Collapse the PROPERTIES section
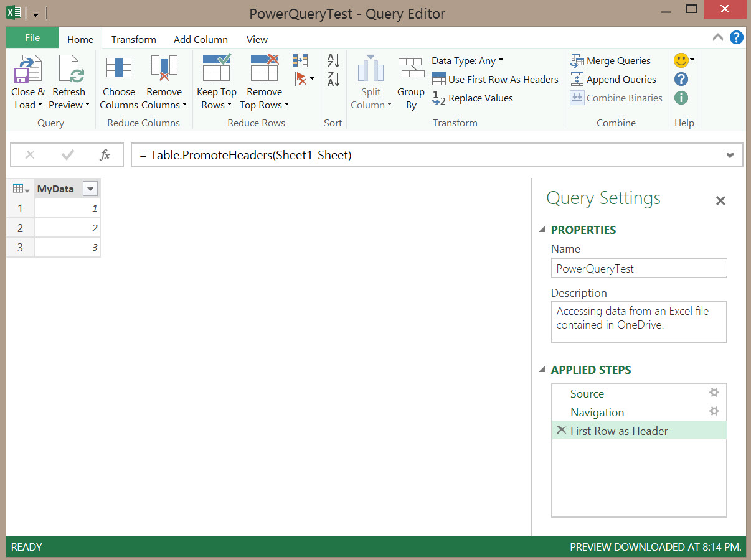Viewport: 751px width, 560px height. click(x=541, y=230)
